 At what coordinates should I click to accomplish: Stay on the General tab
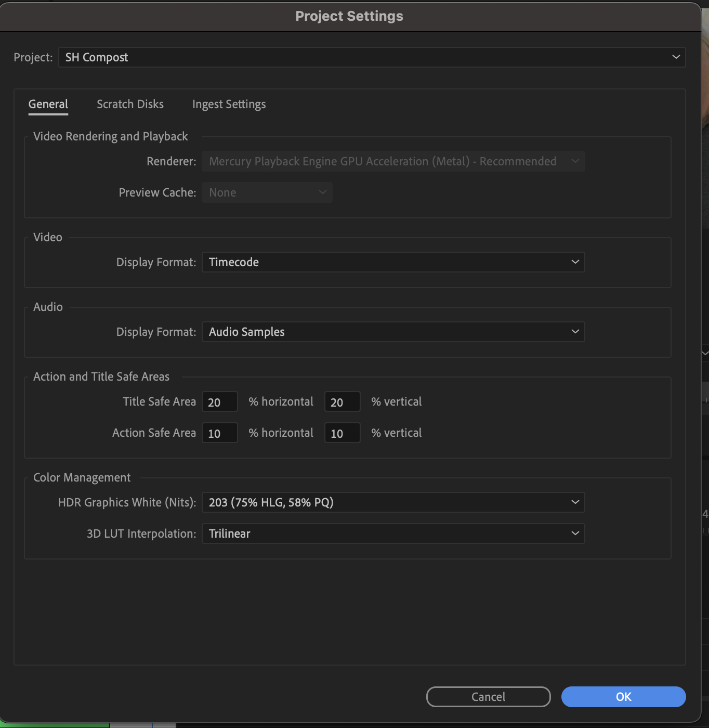coord(48,104)
